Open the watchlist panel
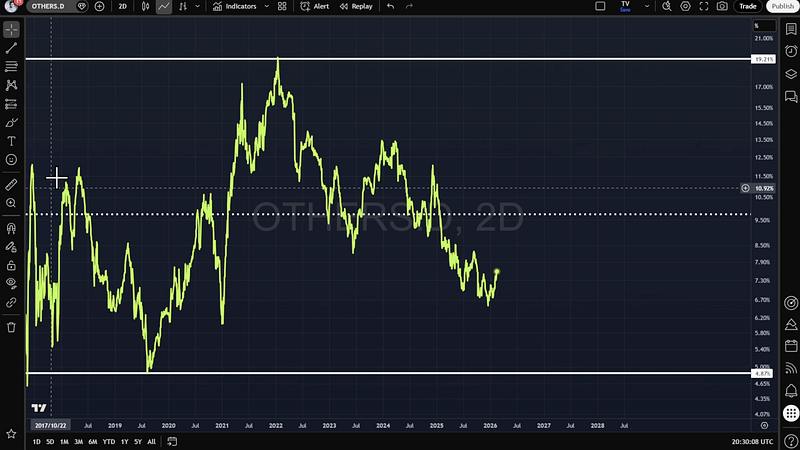The image size is (800, 450). (791, 29)
